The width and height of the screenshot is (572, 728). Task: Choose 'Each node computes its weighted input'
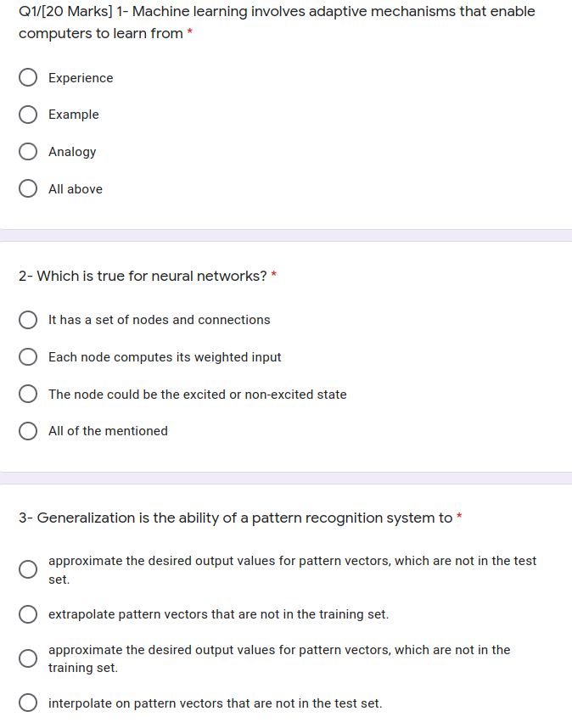[28, 356]
